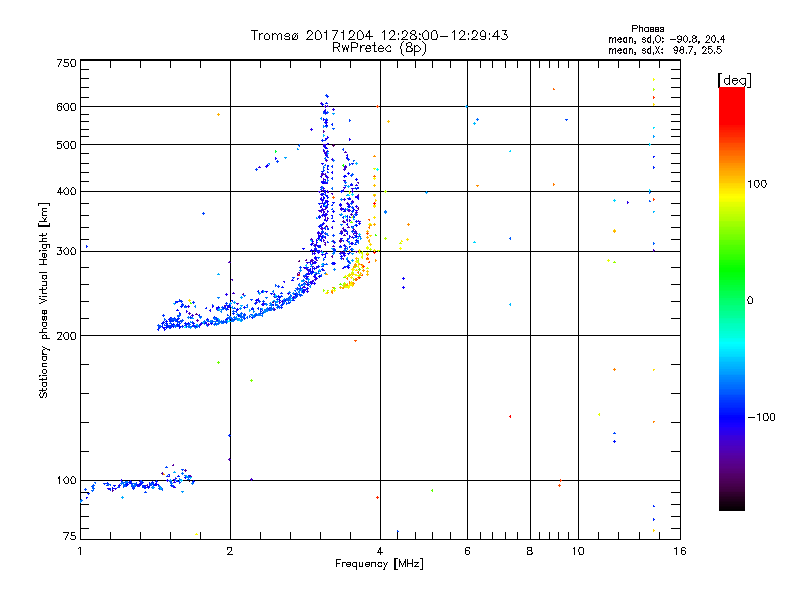Viewport: 800px width, 600px height.
Task: Click the rainbow phase colorbar
Action: 732,298
